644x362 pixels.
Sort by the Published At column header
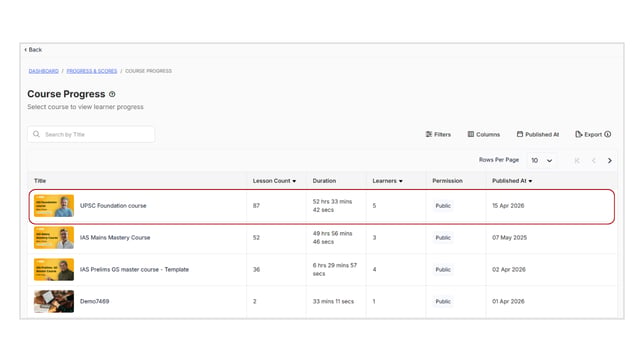(512, 181)
